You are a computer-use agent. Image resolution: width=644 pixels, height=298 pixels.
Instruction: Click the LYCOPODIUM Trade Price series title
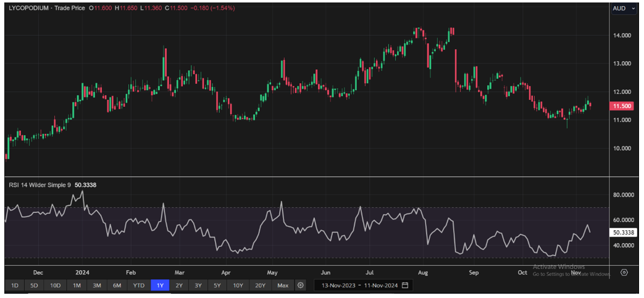(45, 8)
